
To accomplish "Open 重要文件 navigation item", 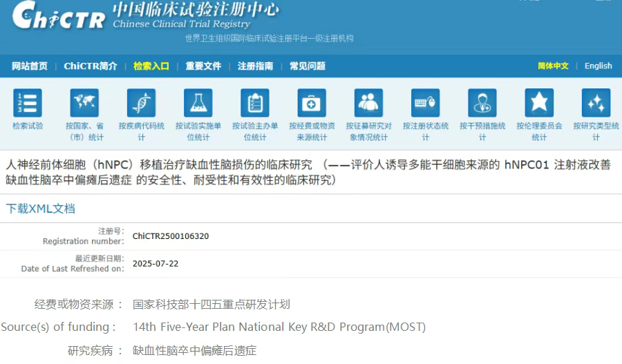I will 203,66.
